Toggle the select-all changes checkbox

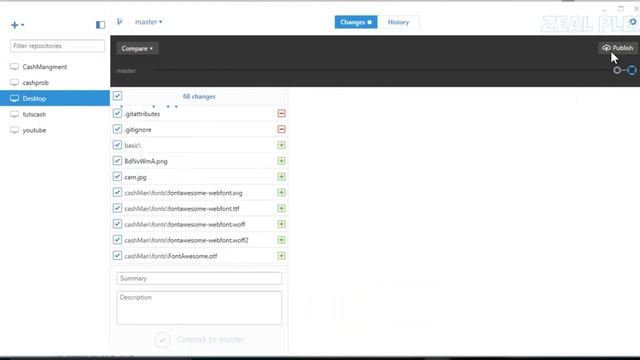(x=118, y=96)
